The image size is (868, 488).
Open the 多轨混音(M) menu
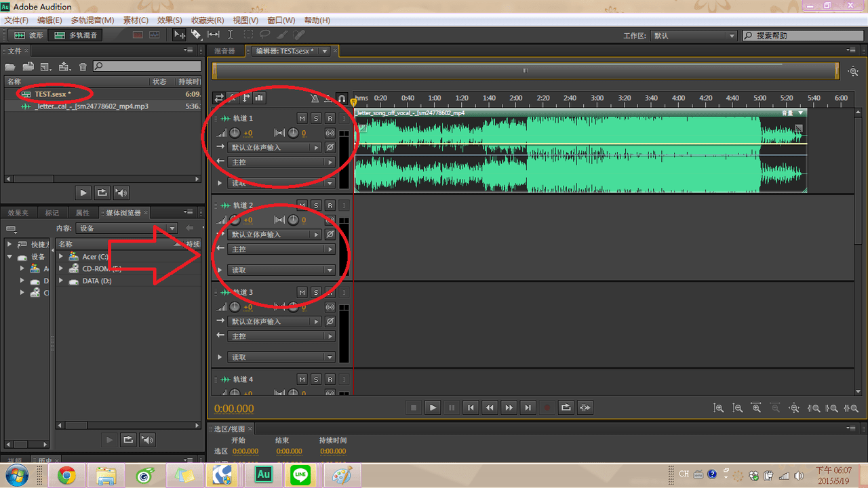tap(92, 20)
